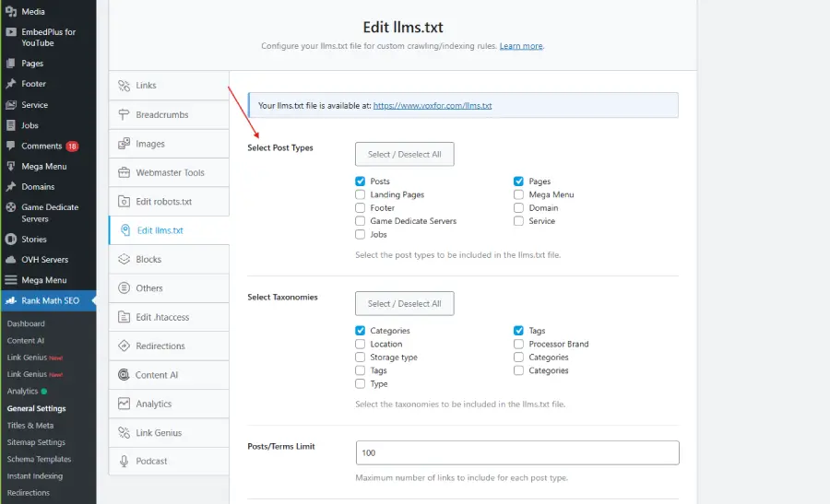Viewport: 830px width, 504px height.
Task: Click the Images settings tab icon
Action: click(x=124, y=144)
